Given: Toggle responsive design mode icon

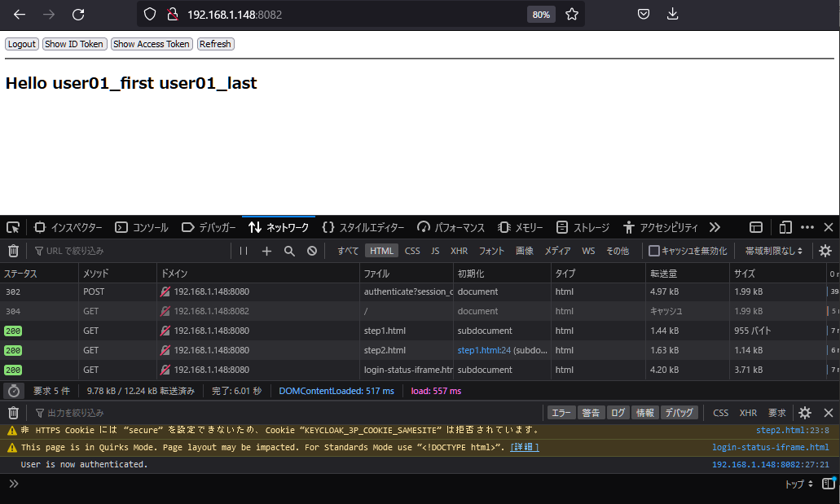Looking at the screenshot, I should [785, 227].
